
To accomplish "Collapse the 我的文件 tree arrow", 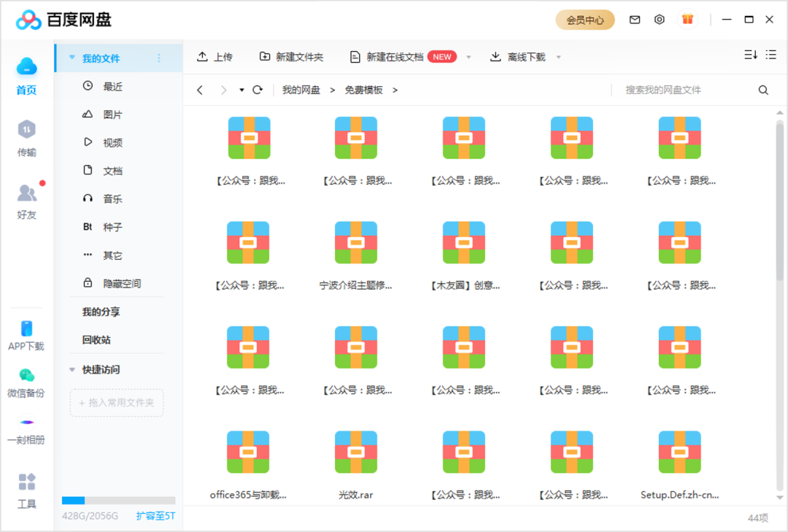I will 72,58.
